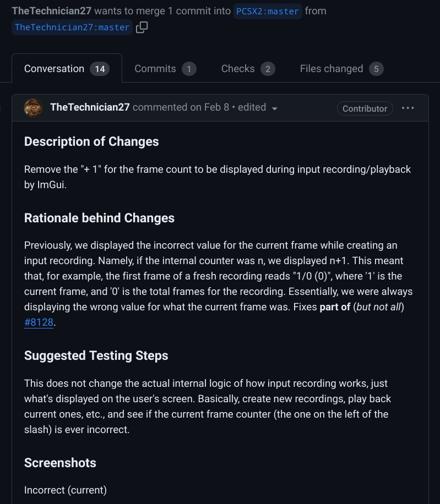Click TheTechnician27 author name in comment header

(x=90, y=107)
